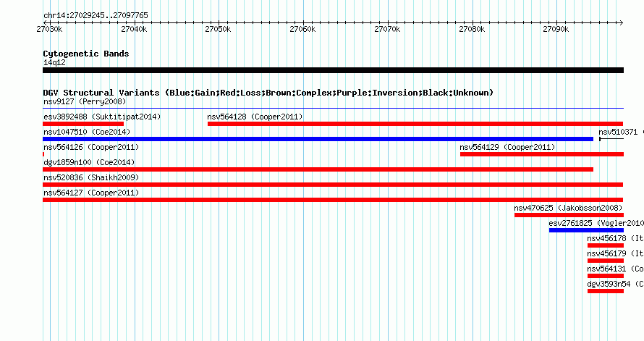Select the black 14q12 cytogenetic band bar

pyautogui.click(x=333, y=70)
